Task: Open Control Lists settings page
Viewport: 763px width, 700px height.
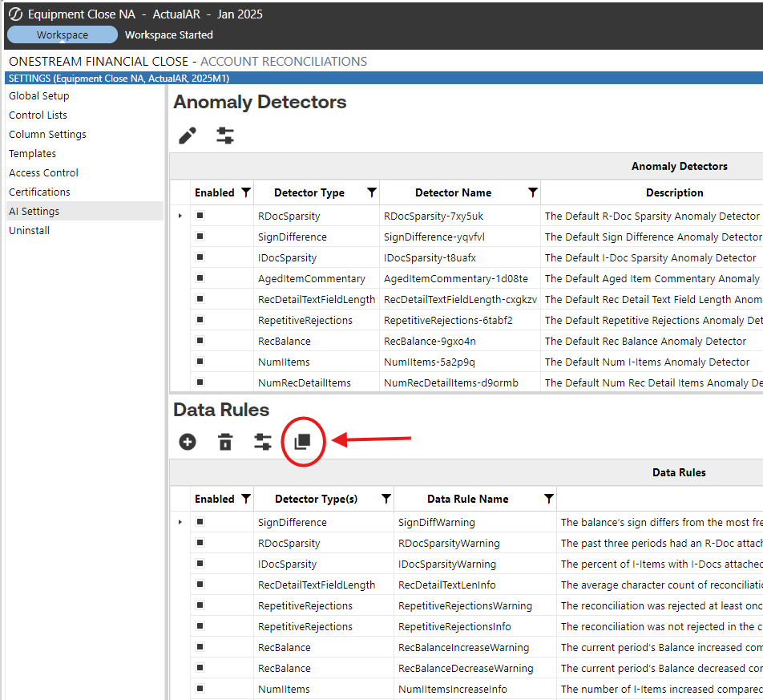Action: (x=38, y=115)
